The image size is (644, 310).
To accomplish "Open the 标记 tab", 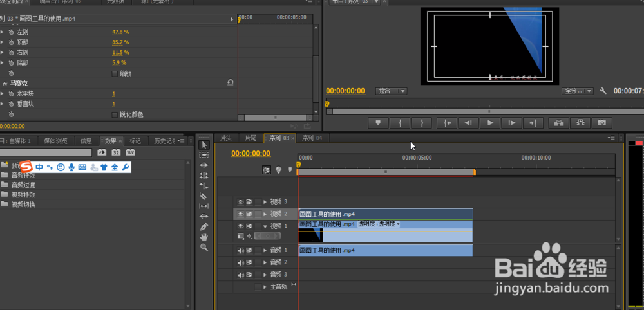I will [135, 141].
